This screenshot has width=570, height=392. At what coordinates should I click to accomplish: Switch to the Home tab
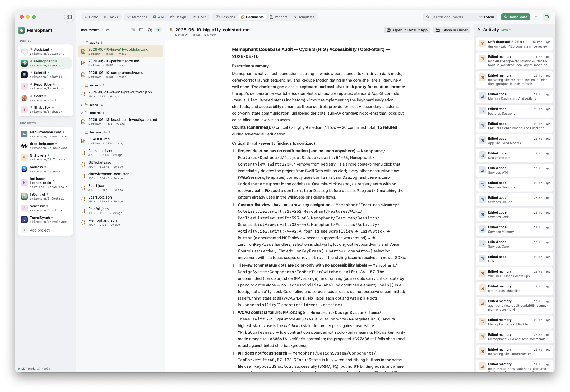click(91, 17)
